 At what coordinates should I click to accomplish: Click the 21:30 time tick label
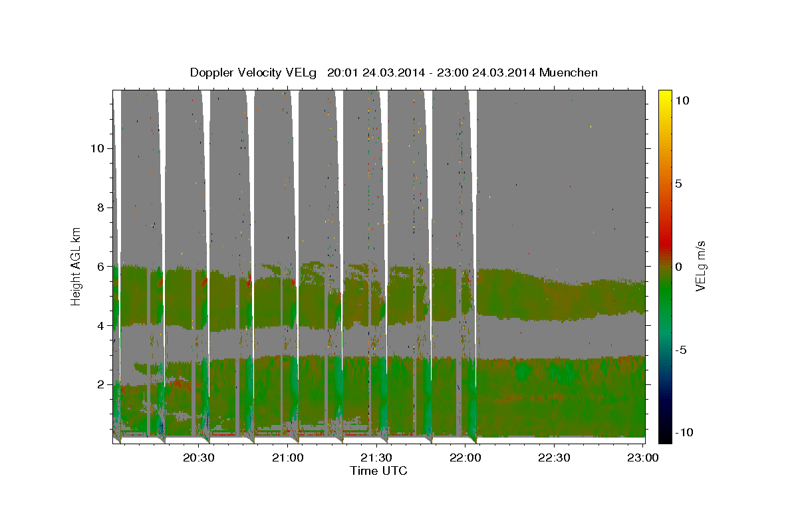click(376, 458)
